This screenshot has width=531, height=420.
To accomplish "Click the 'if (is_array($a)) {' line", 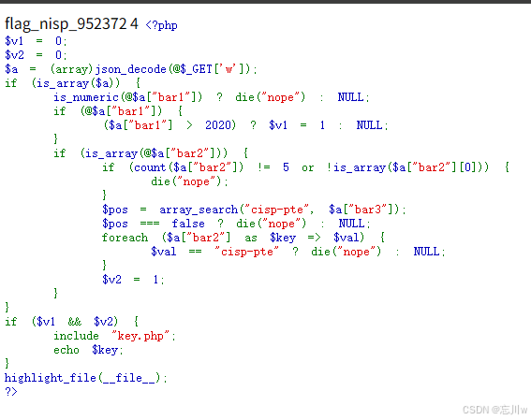I will coord(72,83).
